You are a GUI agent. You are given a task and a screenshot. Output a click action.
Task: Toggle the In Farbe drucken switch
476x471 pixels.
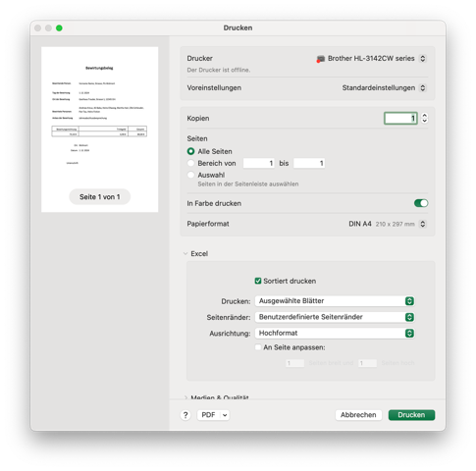(421, 203)
